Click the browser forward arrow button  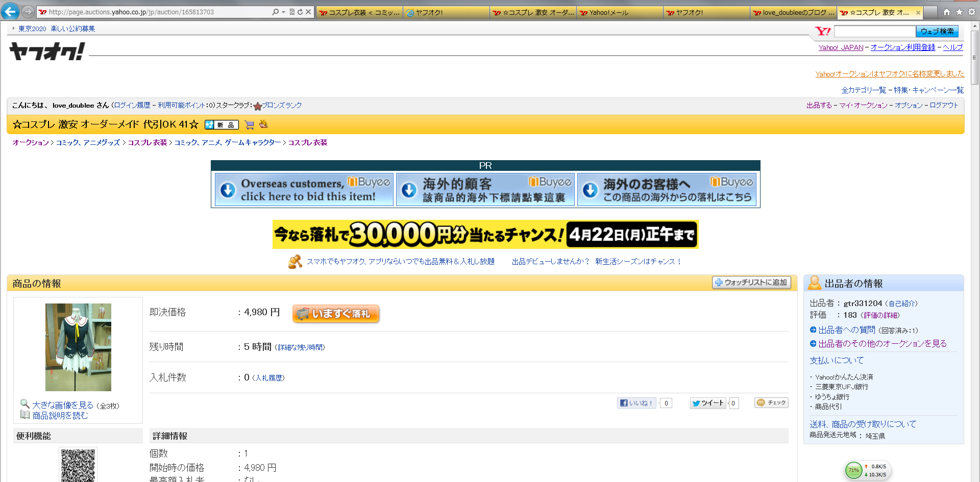[28, 11]
